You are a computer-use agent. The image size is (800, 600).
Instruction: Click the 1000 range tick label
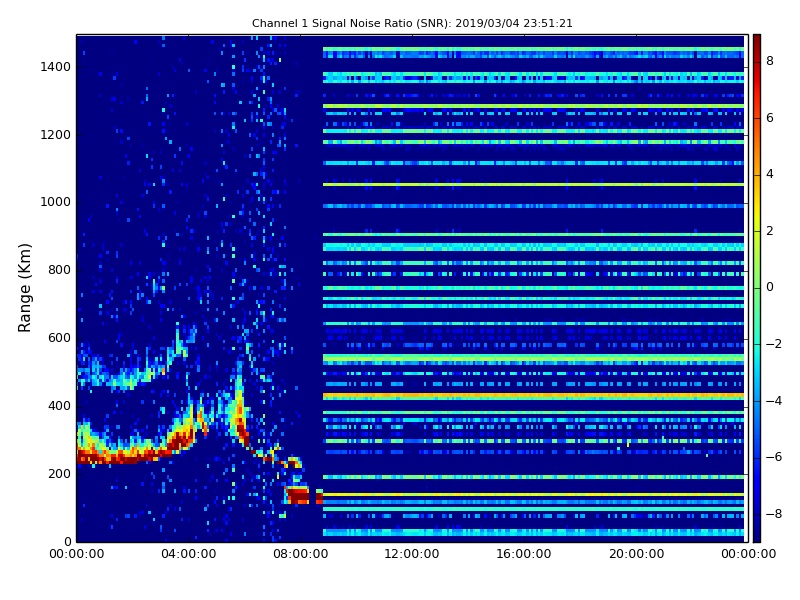pos(56,202)
